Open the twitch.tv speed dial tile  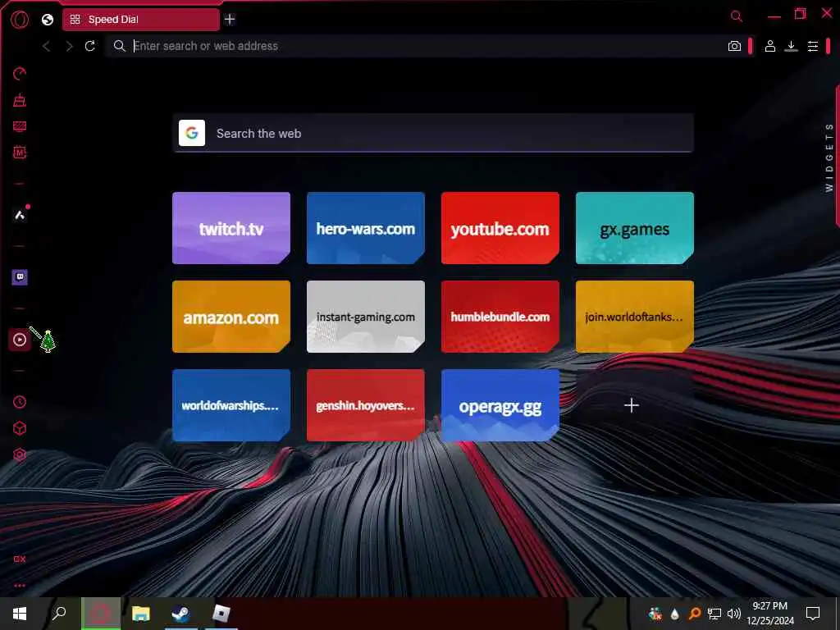(x=231, y=228)
